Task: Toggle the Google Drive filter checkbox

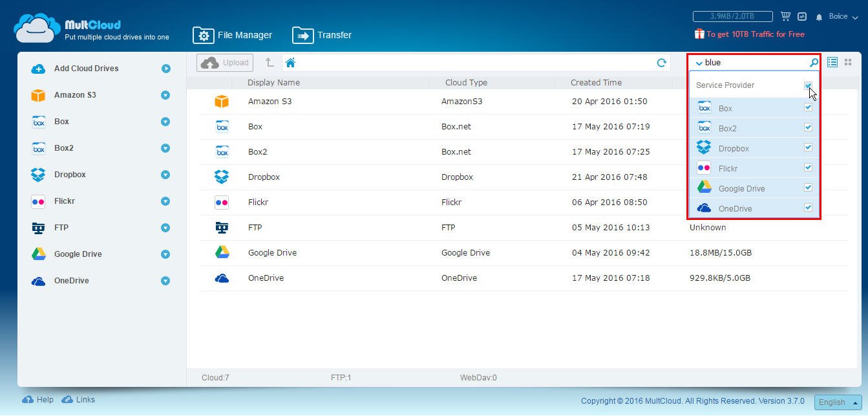Action: point(808,188)
